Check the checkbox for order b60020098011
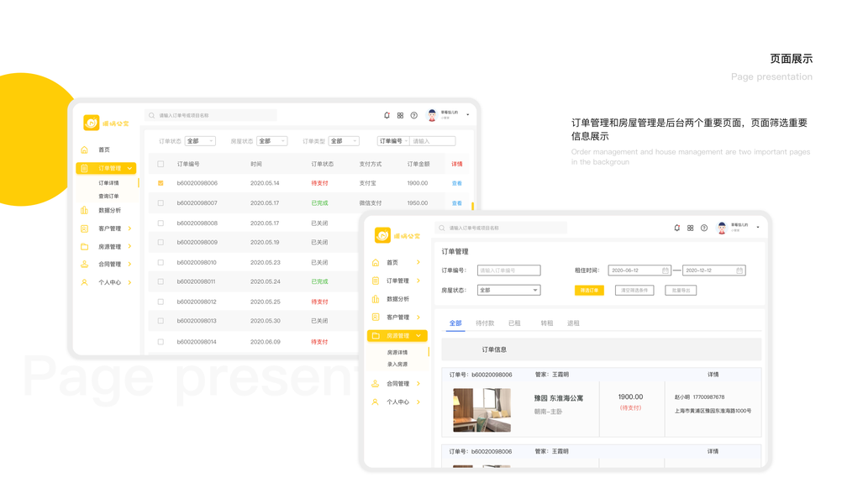Image resolution: width=863 pixels, height=504 pixels. coord(160,281)
